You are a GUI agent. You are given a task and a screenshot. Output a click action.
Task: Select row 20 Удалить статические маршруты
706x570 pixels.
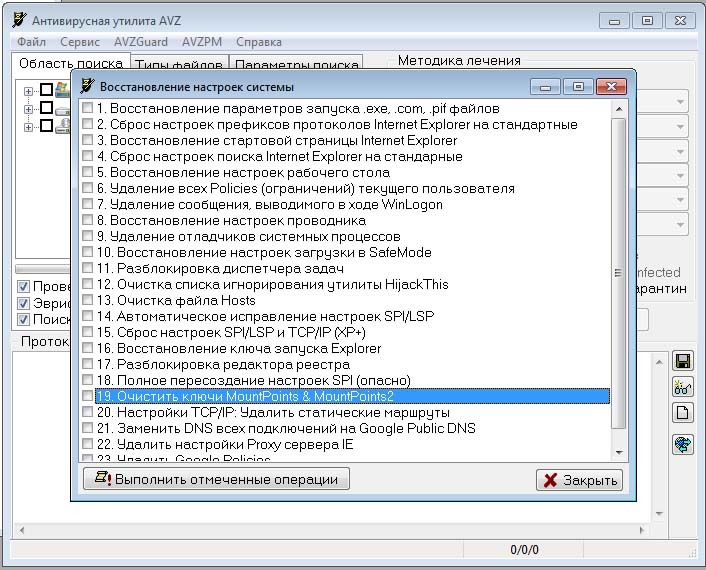(273, 412)
